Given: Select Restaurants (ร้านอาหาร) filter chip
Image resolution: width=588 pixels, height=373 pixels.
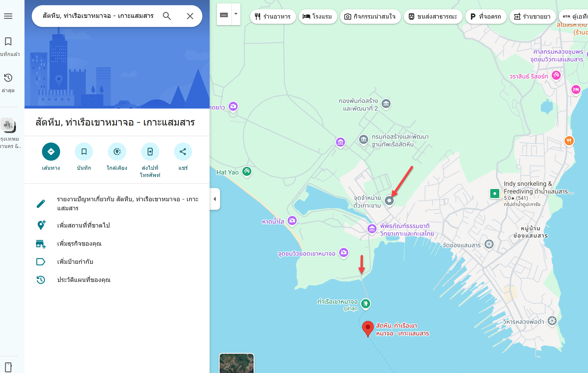Looking at the screenshot, I should 273,17.
